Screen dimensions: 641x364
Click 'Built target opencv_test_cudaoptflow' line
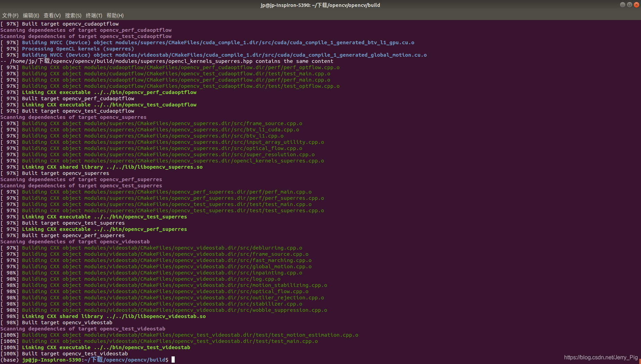pos(67,111)
